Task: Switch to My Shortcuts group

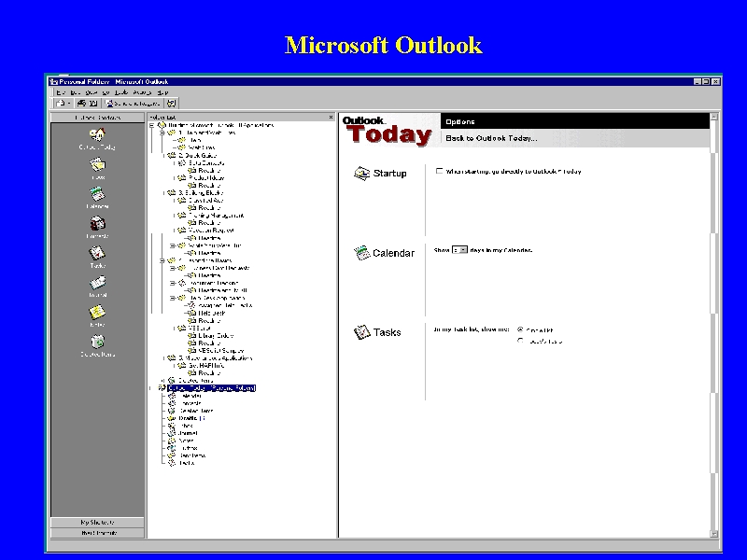Action: click(x=98, y=523)
